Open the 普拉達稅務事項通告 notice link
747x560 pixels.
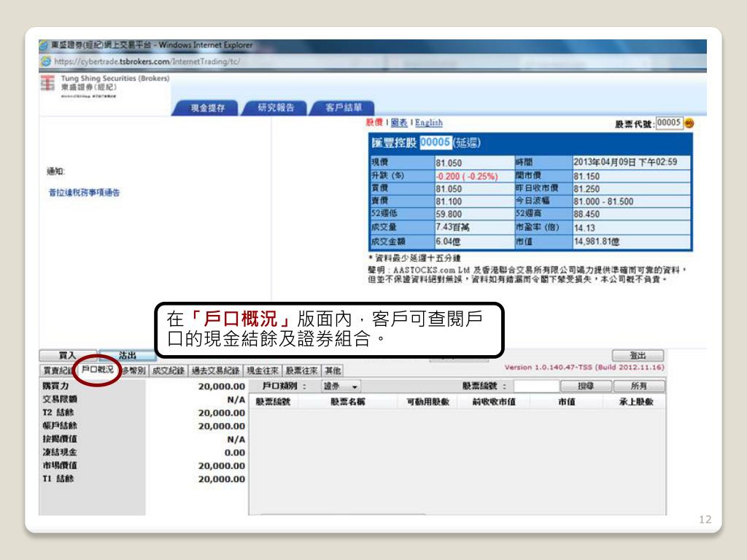click(85, 192)
